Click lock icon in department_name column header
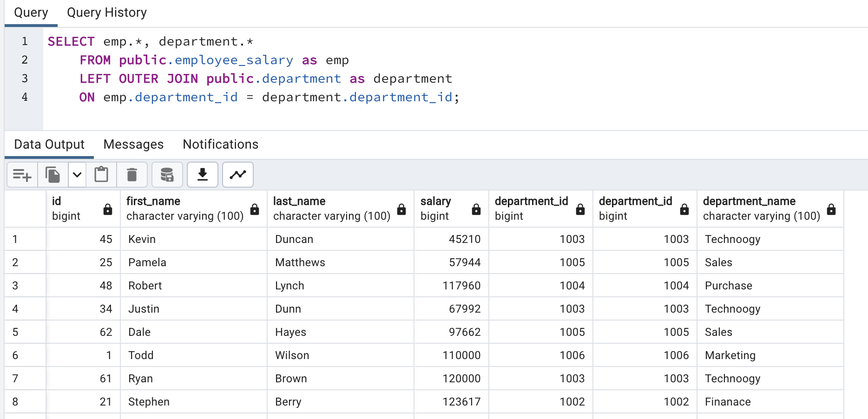The width and height of the screenshot is (868, 419). [831, 209]
